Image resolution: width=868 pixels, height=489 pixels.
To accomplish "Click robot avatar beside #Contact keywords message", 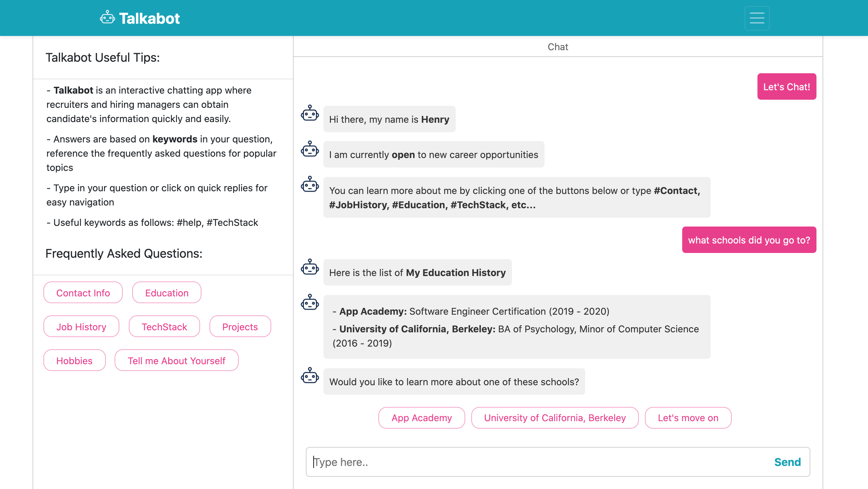I will click(x=310, y=184).
